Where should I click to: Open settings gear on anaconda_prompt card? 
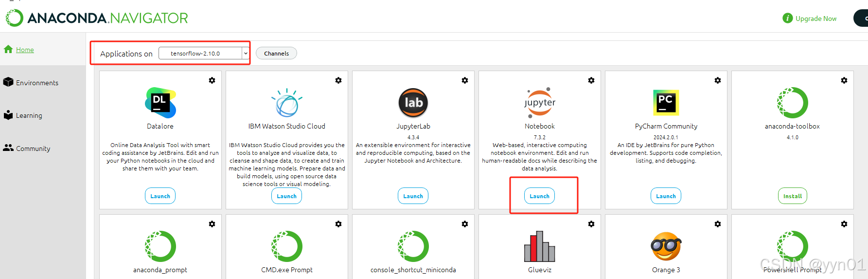pyautogui.click(x=212, y=224)
